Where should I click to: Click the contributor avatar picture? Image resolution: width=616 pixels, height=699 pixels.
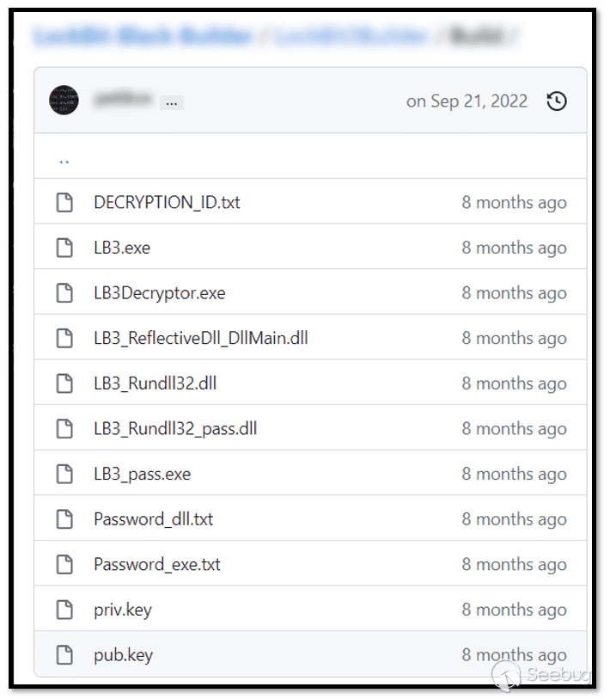point(64,101)
